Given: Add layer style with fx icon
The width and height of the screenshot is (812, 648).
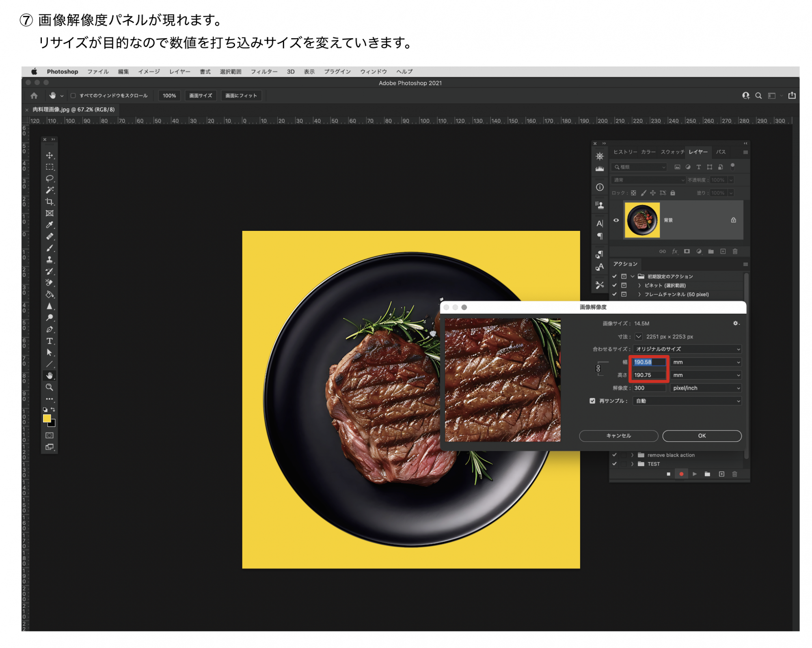Looking at the screenshot, I should point(675,252).
